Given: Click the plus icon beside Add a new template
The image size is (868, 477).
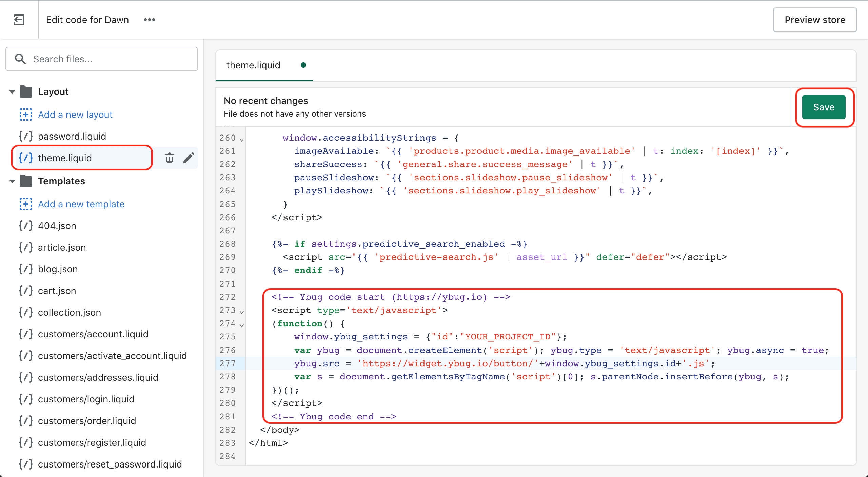Looking at the screenshot, I should [26, 204].
